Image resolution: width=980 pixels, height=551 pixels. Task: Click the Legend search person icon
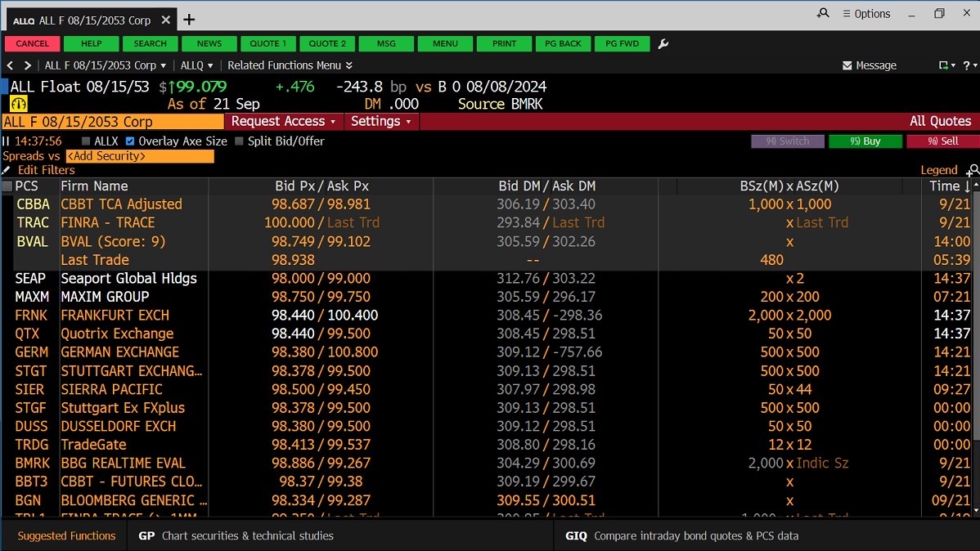pyautogui.click(x=973, y=170)
